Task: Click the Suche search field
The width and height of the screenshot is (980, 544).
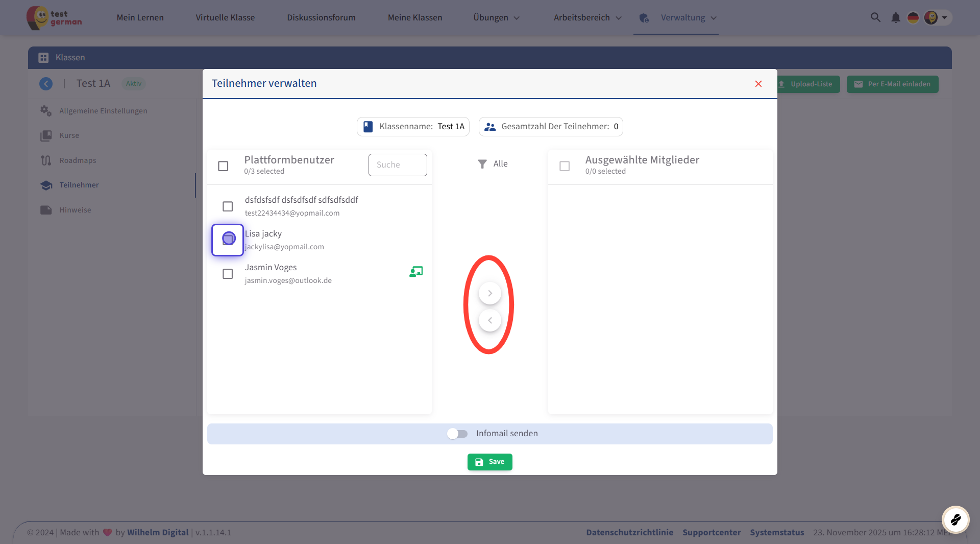Action: tap(398, 165)
